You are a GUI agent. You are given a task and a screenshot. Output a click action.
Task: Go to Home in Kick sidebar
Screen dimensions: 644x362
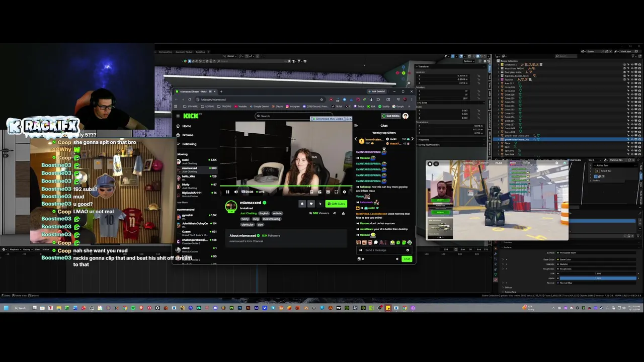[x=187, y=126]
